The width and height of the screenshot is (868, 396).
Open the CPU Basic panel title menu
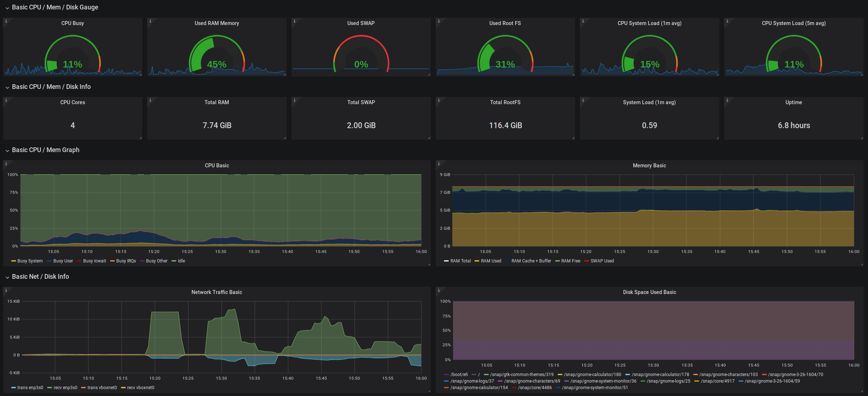[217, 166]
